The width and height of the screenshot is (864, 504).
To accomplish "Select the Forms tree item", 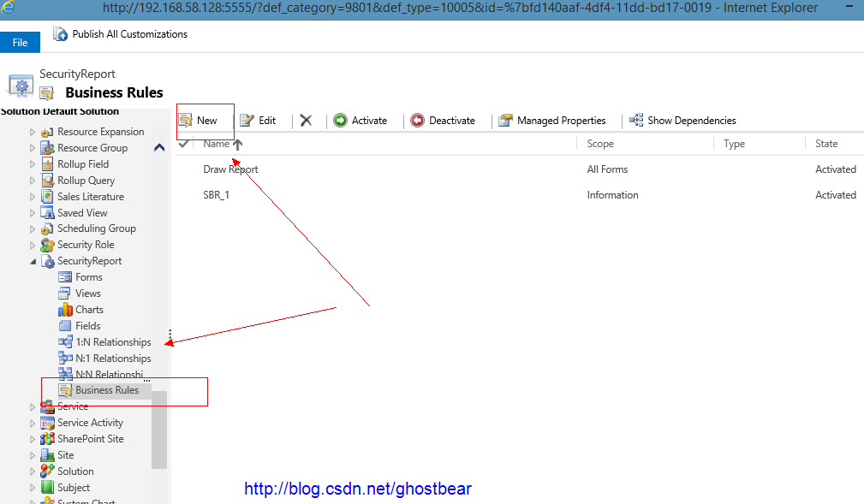I will (89, 277).
